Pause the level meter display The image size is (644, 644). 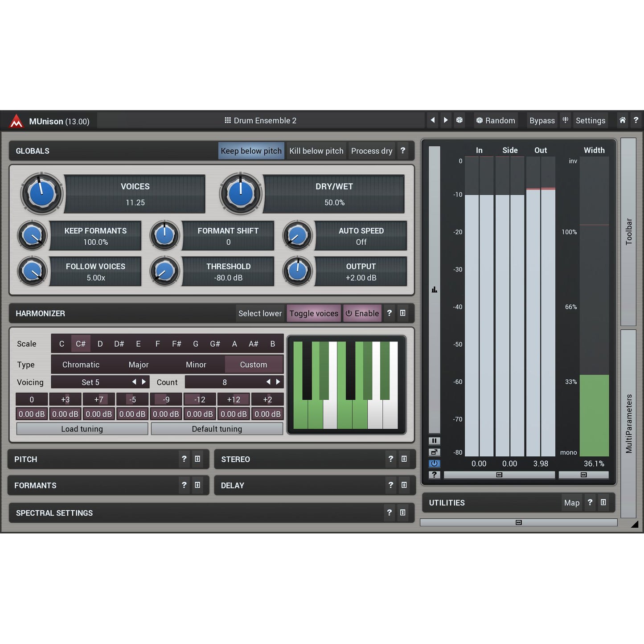(x=434, y=441)
